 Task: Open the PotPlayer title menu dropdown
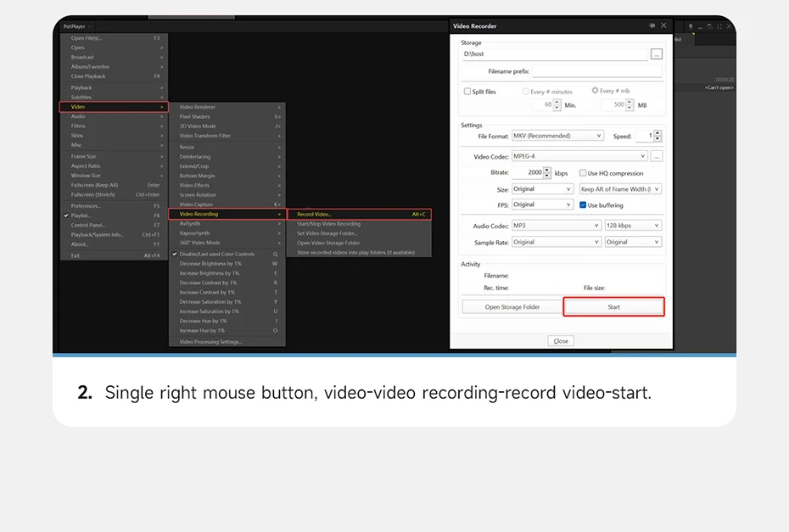pos(77,26)
